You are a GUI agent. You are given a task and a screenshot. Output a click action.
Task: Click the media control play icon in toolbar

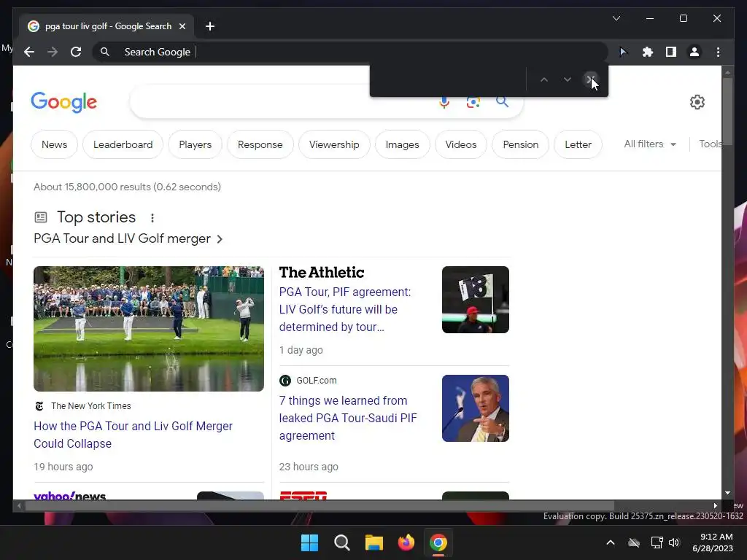pyautogui.click(x=623, y=52)
